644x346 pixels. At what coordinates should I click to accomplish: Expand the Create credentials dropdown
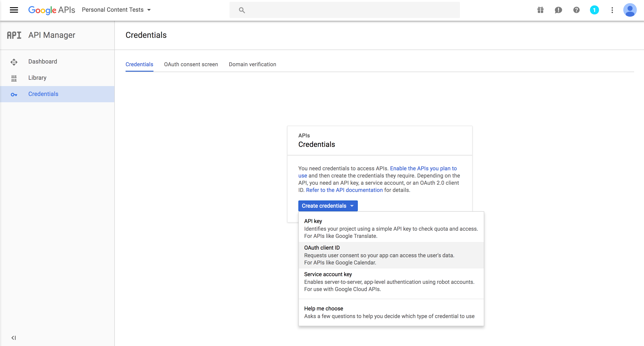[328, 206]
